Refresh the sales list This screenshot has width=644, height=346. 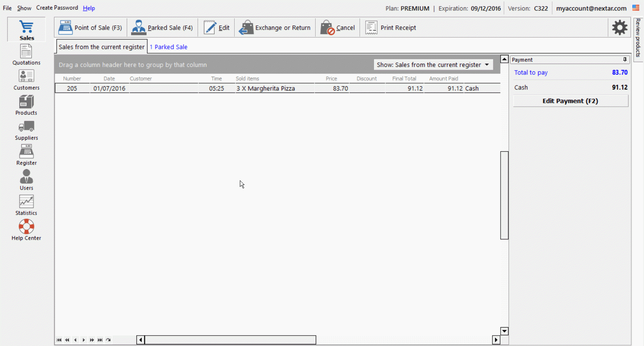coord(108,340)
